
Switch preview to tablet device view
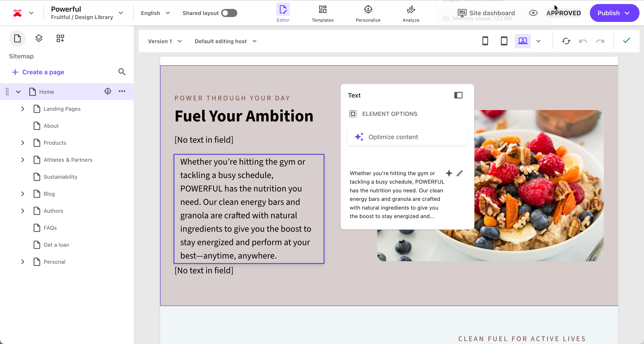pos(504,41)
